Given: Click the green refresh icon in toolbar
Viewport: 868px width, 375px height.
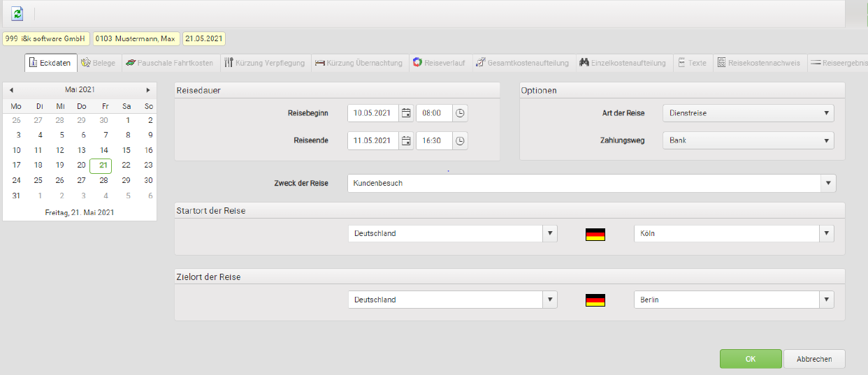Looking at the screenshot, I should point(17,13).
